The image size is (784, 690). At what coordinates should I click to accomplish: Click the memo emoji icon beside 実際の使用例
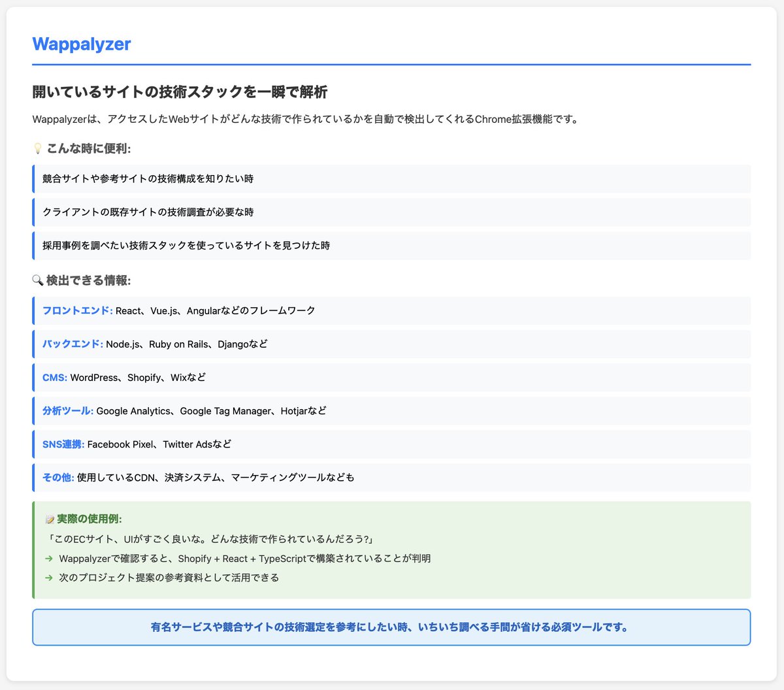point(50,519)
